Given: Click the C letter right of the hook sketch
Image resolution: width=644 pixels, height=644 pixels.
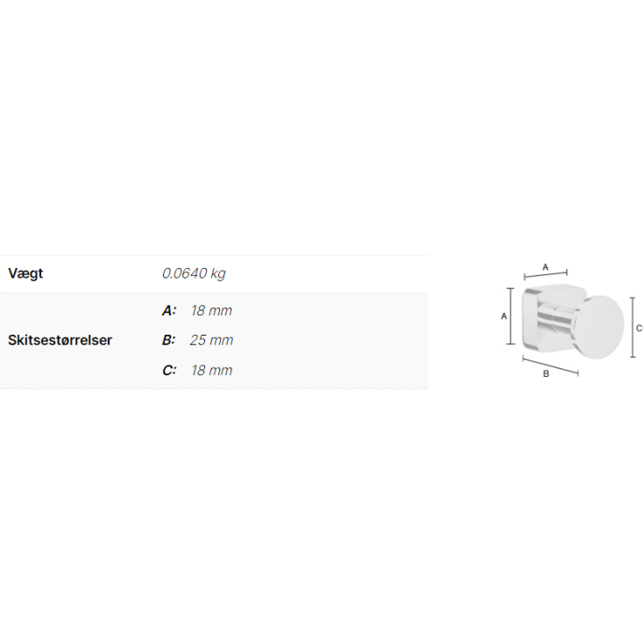Looking at the screenshot, I should click(639, 329).
